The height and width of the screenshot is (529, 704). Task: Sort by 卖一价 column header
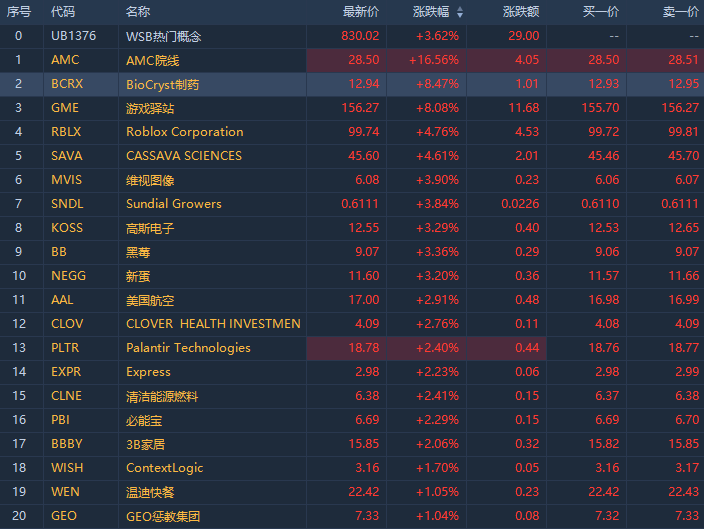681,12
